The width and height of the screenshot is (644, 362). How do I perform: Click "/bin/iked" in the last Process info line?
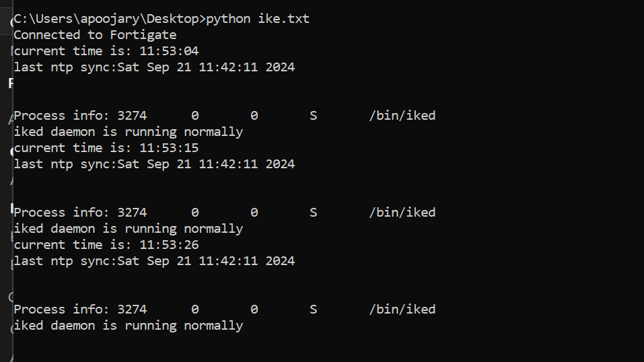pos(402,310)
